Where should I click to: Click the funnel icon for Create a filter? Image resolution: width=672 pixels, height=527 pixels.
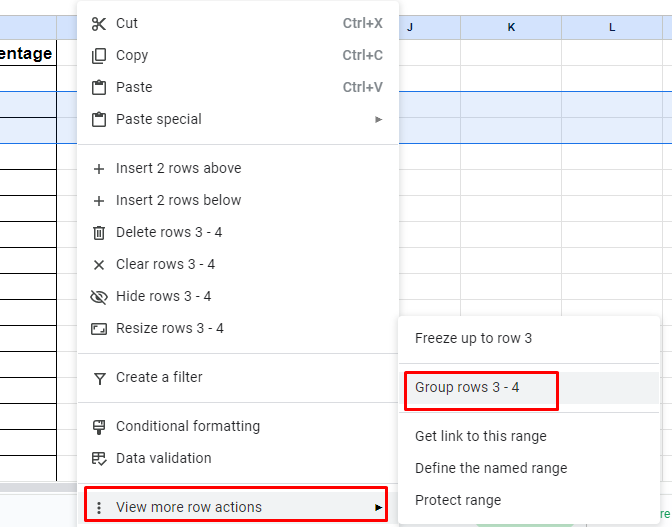[x=99, y=378]
